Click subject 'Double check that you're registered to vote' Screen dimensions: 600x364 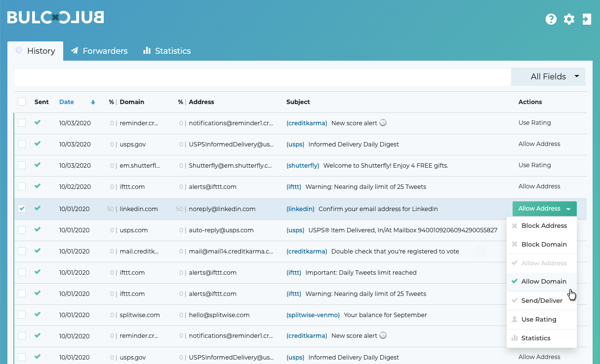395,252
